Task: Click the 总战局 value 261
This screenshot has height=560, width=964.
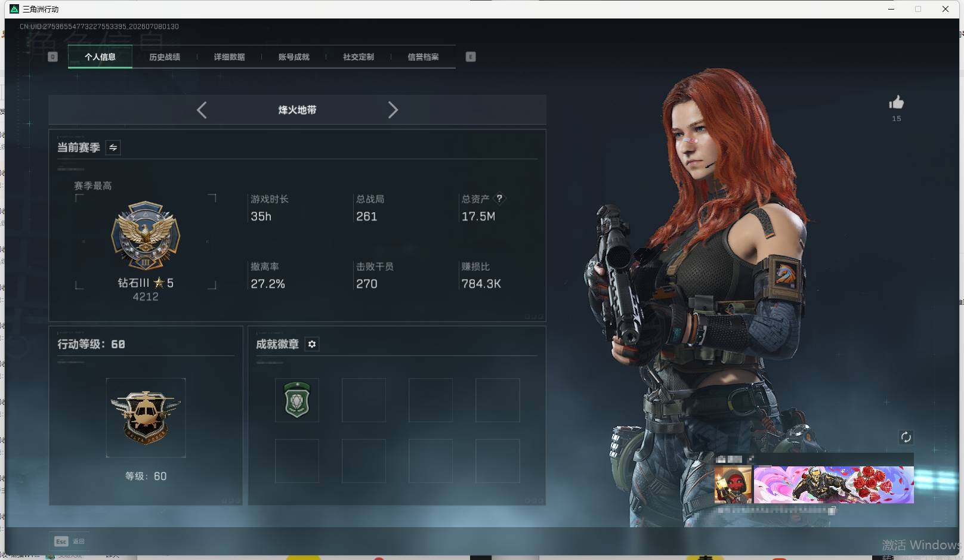Action: coord(366,216)
